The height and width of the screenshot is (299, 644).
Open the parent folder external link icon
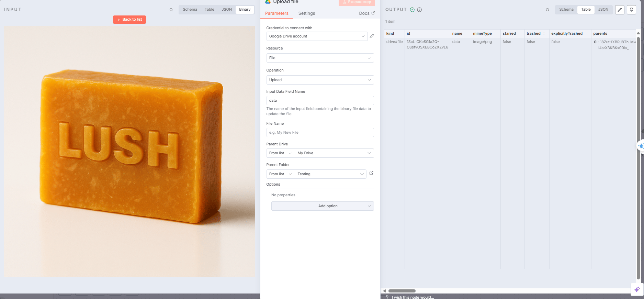tap(371, 173)
